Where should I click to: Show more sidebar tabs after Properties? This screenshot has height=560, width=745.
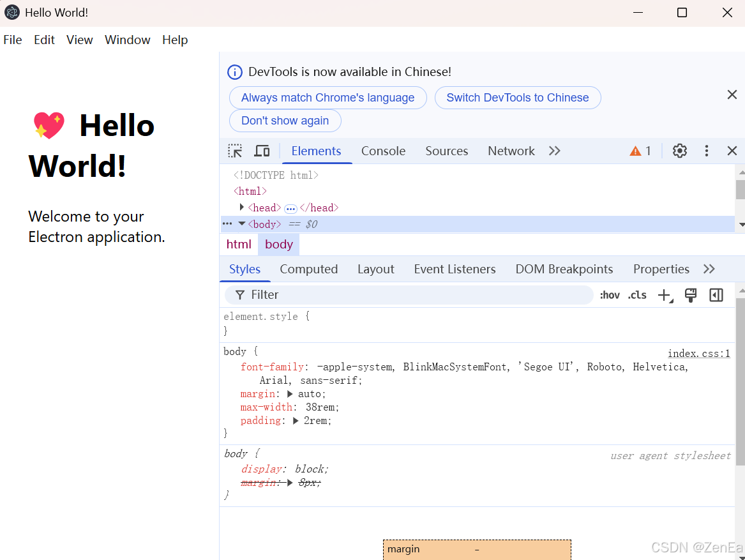click(x=709, y=269)
